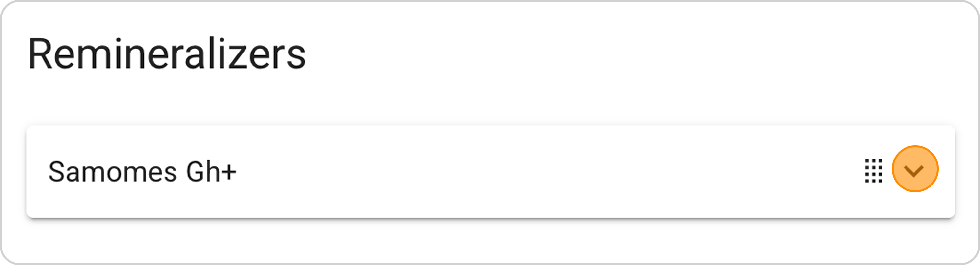Viewport: 980px width, 265px height.
Task: Click the Remineralizers section title
Action: click(167, 54)
